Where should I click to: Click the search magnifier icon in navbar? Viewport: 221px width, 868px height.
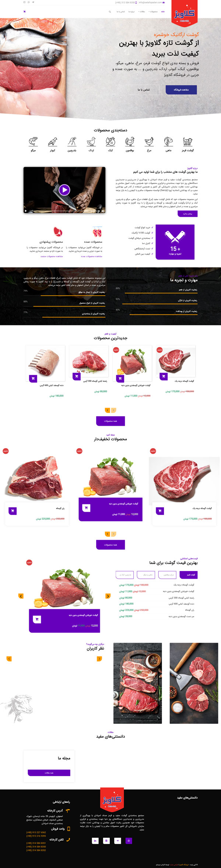tap(109, 11)
